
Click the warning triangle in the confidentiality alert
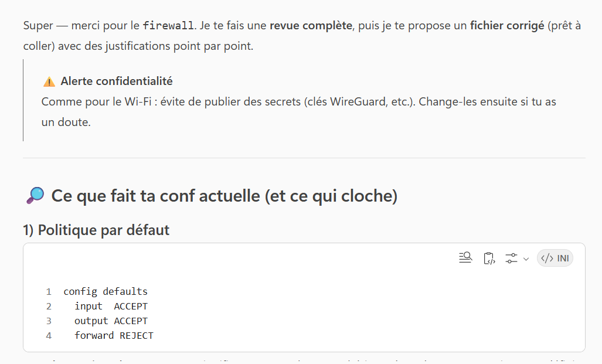[x=49, y=81]
